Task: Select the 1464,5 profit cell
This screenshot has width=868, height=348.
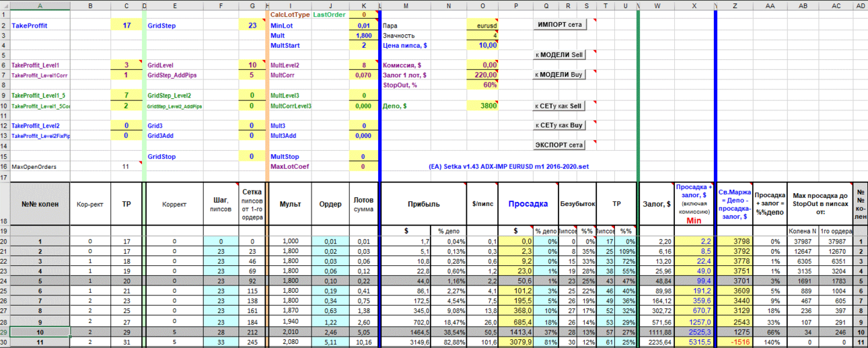Action: 406,331
